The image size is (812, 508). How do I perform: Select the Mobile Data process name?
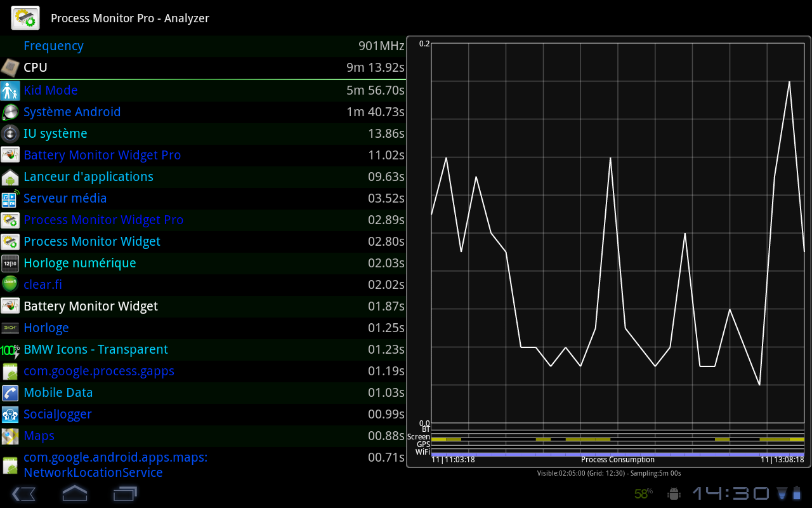[58, 392]
